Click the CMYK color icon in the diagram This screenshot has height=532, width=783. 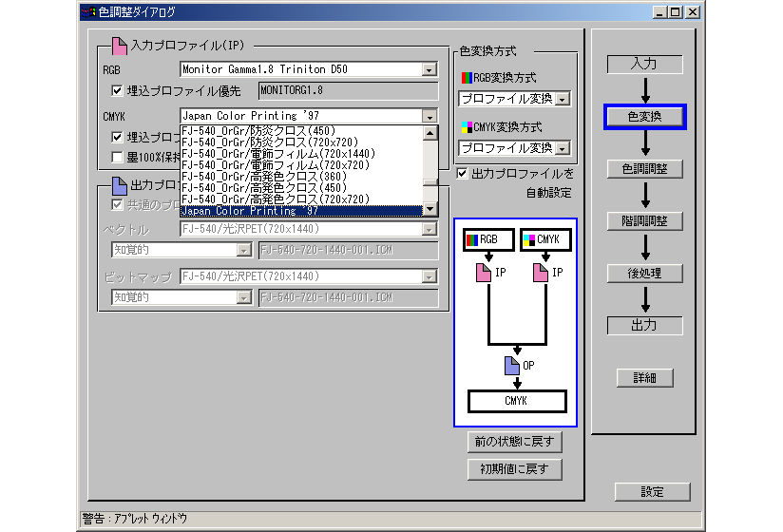528,240
